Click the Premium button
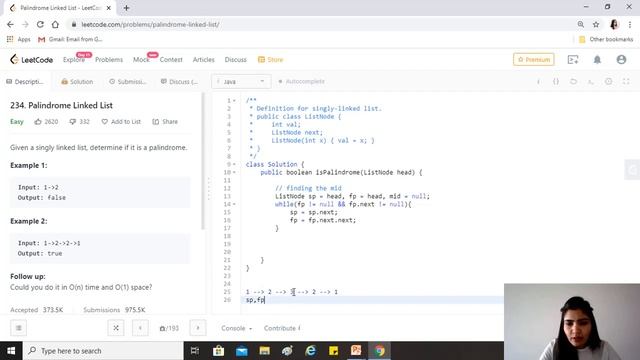Screen dimensions: 640x360 click(533, 60)
